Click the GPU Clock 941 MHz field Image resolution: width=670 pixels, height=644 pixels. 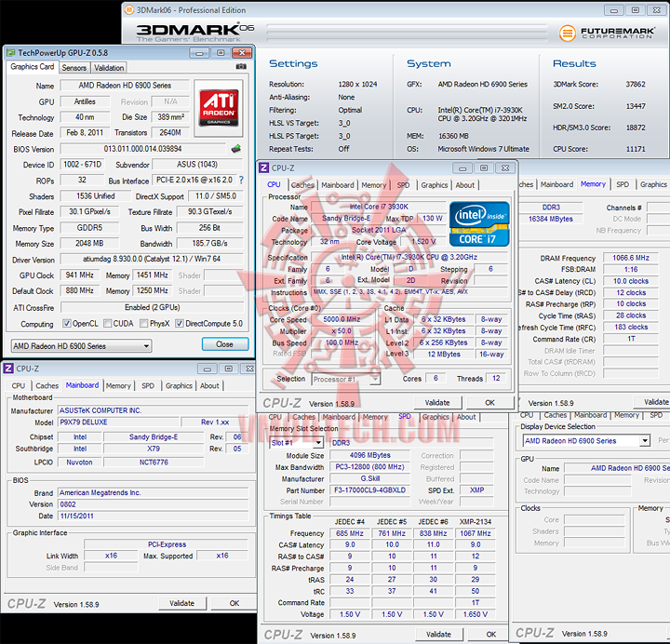pyautogui.click(x=79, y=275)
